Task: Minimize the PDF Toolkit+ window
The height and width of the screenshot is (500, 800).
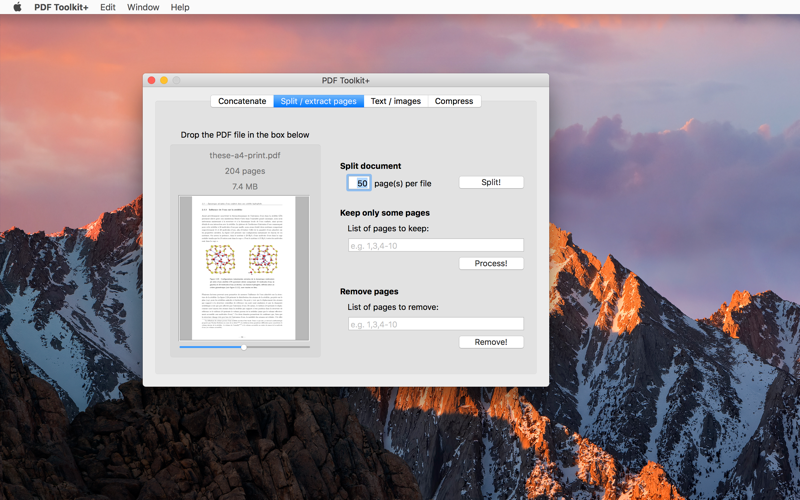Action: (164, 80)
